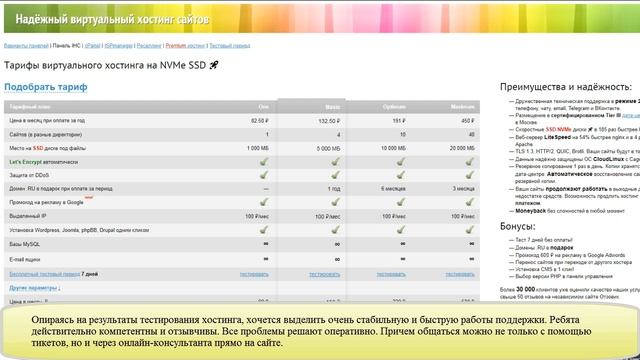Select the 450 ₽ price cell
This screenshot has width=640, height=360.
[x=468, y=121]
